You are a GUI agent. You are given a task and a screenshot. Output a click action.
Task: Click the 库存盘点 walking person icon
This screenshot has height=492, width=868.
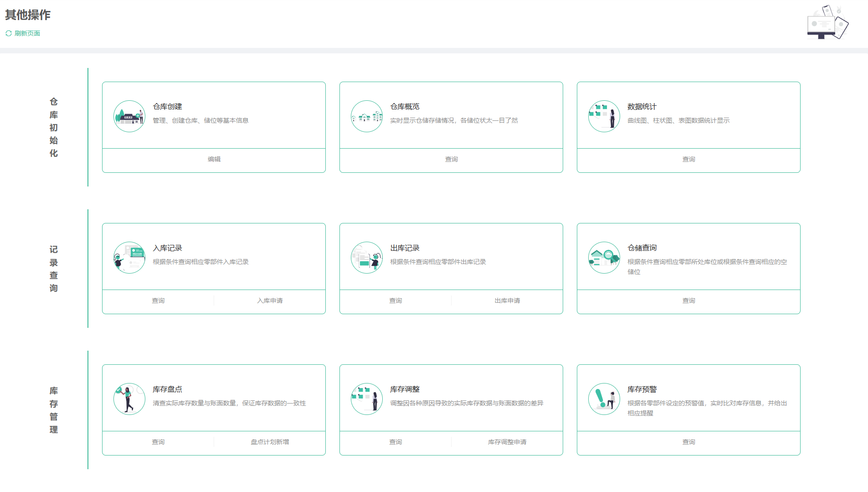click(129, 399)
